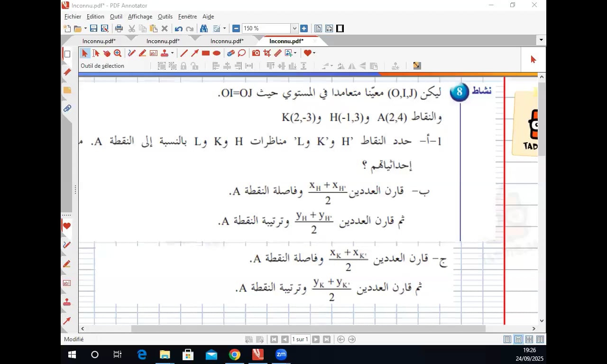The height and width of the screenshot is (364, 607).
Task: Select single page layout view
Action: click(507, 339)
